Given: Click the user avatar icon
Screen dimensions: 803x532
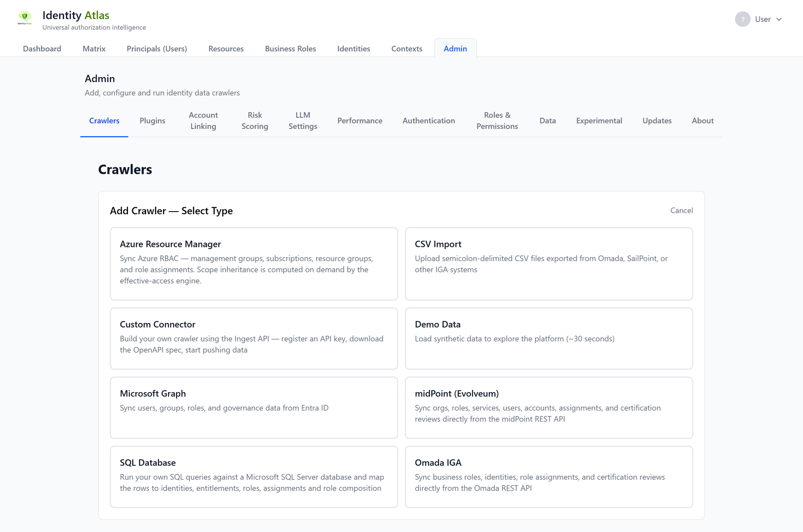Looking at the screenshot, I should [742, 19].
